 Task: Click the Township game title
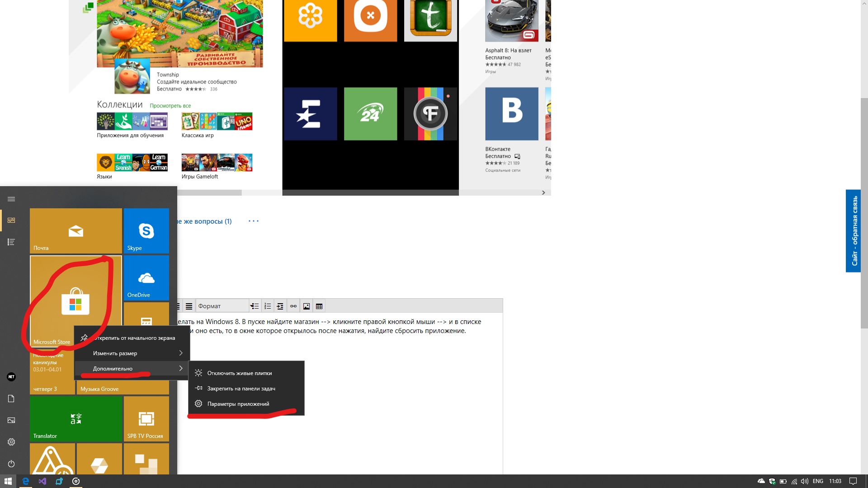point(168,75)
